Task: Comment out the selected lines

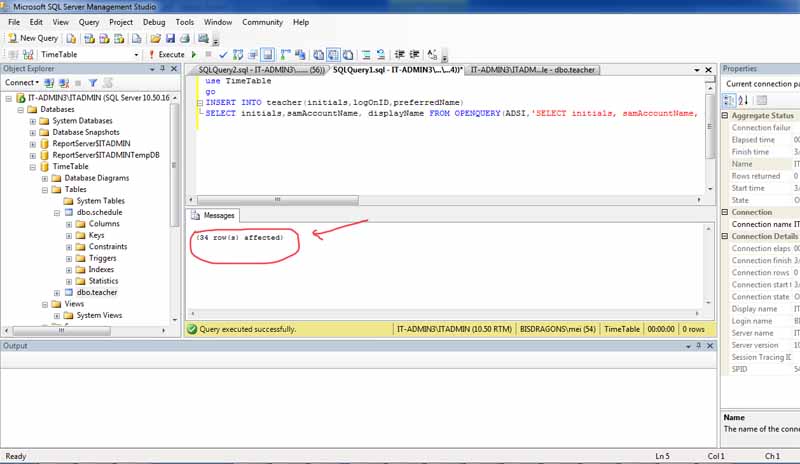Action: [366, 54]
